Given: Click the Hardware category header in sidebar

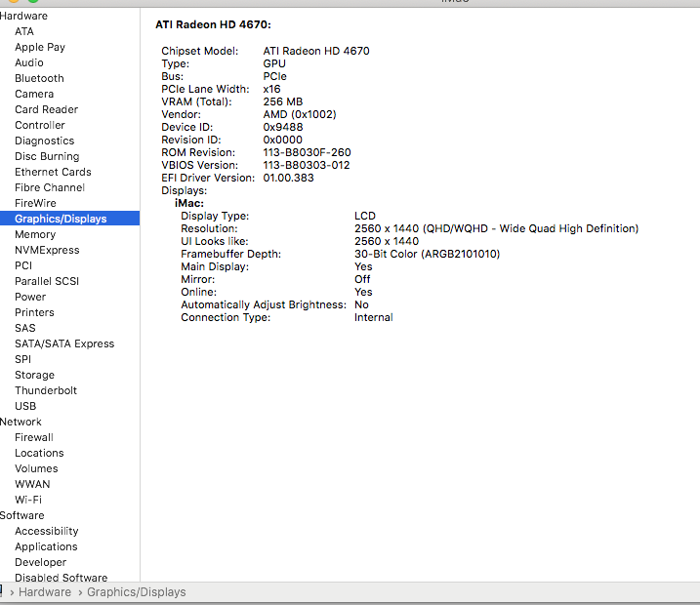Looking at the screenshot, I should tap(23, 16).
